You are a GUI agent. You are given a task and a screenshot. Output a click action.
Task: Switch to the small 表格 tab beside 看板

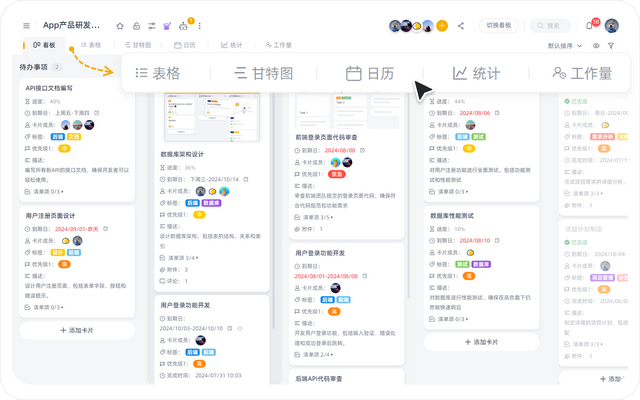(x=91, y=45)
